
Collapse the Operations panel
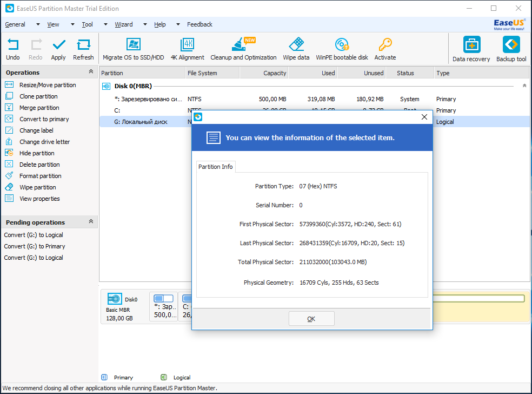(91, 71)
